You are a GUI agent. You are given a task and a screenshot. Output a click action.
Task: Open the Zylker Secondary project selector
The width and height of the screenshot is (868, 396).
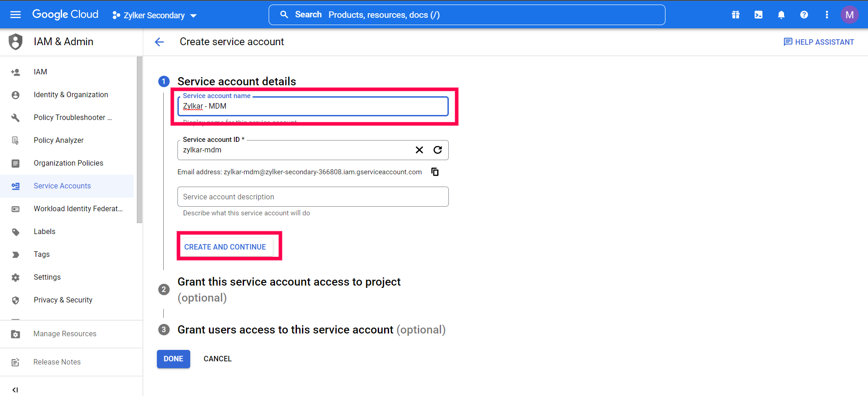coord(155,16)
